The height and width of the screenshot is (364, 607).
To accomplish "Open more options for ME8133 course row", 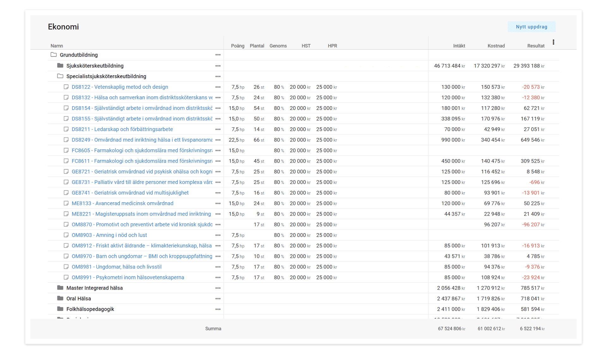I will [x=218, y=203].
